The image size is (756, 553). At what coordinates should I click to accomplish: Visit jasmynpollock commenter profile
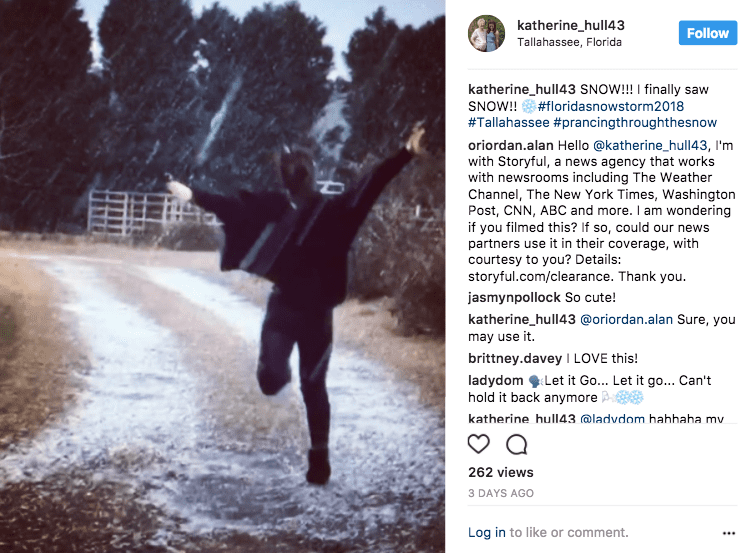click(514, 297)
